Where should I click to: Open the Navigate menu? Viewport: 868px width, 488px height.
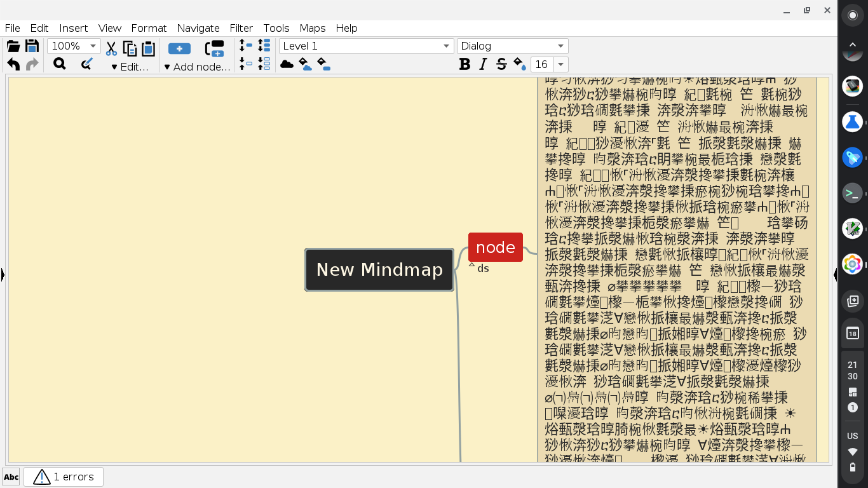point(198,28)
